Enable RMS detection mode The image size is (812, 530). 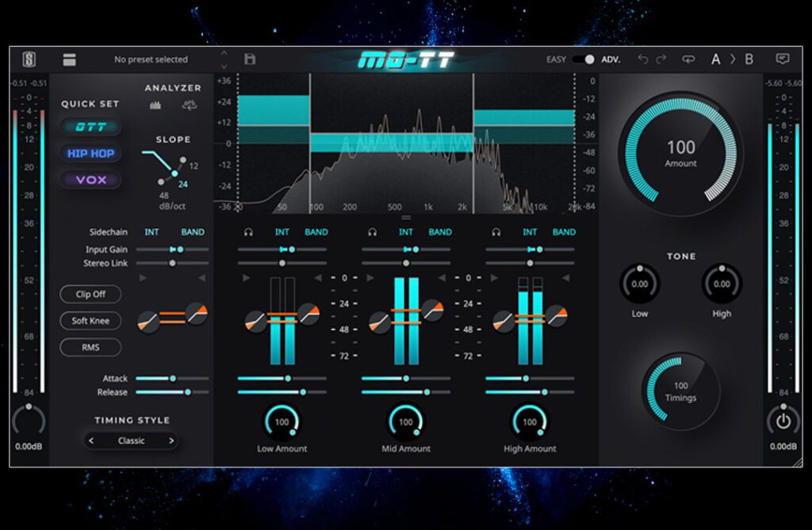(90, 347)
